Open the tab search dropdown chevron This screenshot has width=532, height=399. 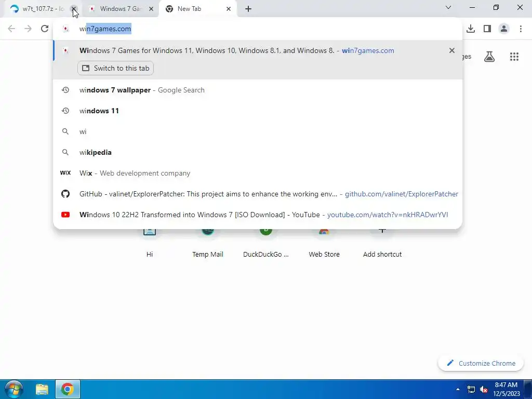click(x=448, y=7)
